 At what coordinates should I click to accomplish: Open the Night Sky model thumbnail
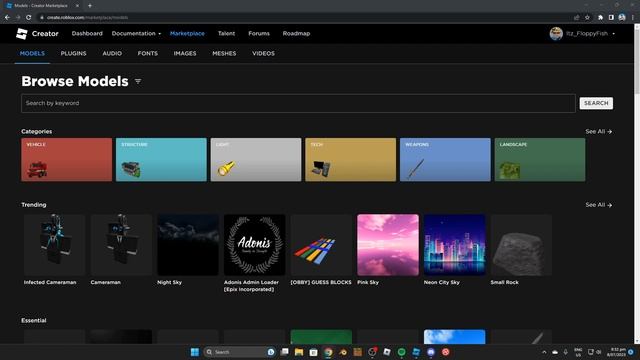(x=188, y=245)
